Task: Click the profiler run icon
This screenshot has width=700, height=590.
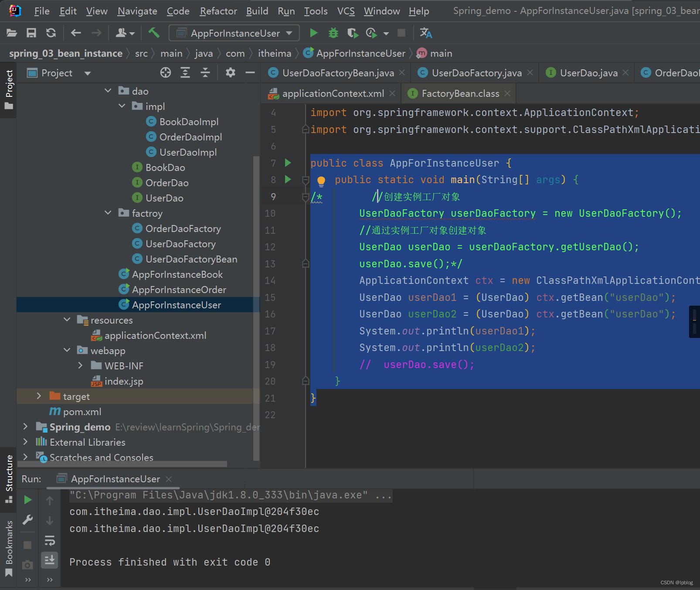Action: pos(372,33)
